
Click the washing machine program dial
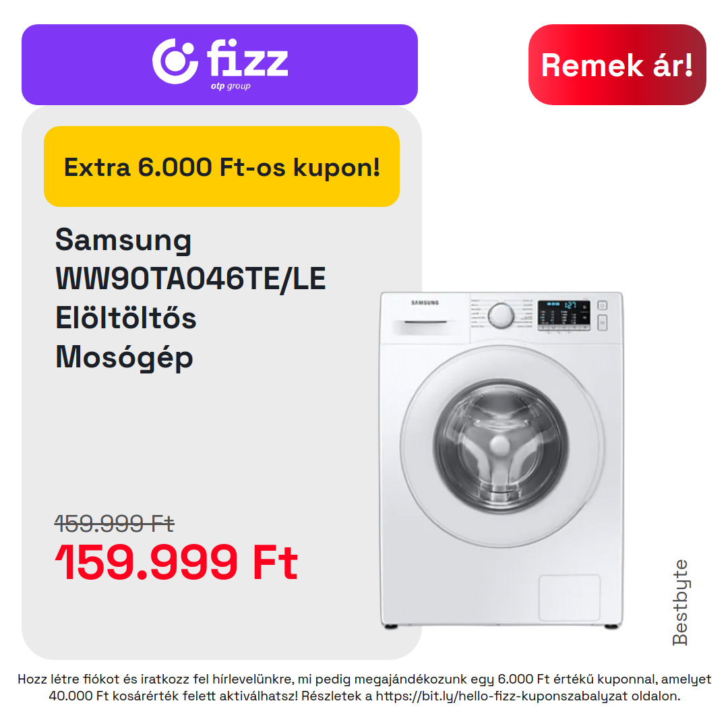(502, 315)
